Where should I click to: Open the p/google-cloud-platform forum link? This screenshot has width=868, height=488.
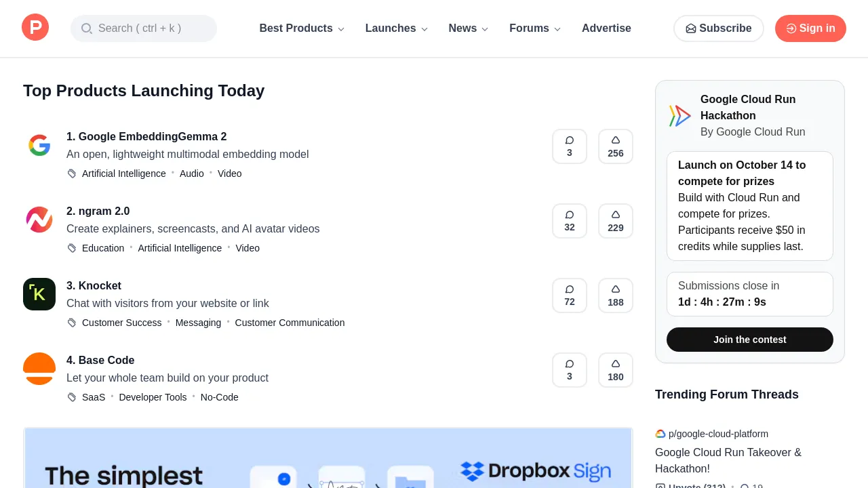coord(718,434)
